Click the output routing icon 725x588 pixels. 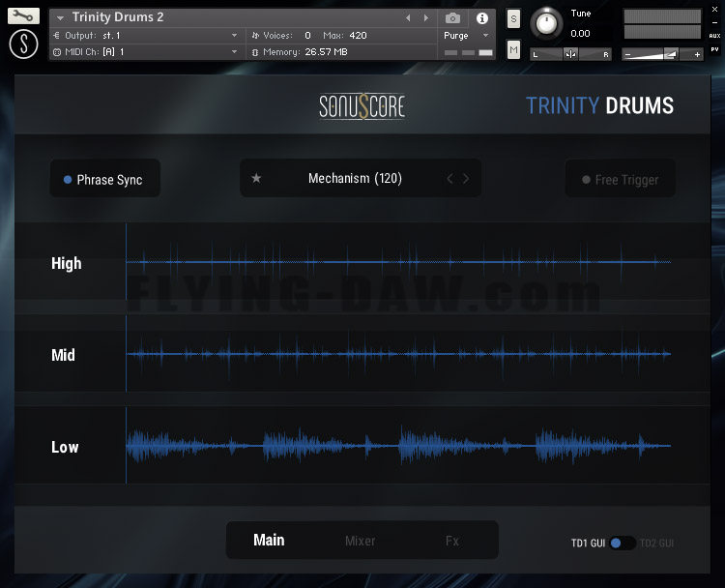[x=56, y=35]
